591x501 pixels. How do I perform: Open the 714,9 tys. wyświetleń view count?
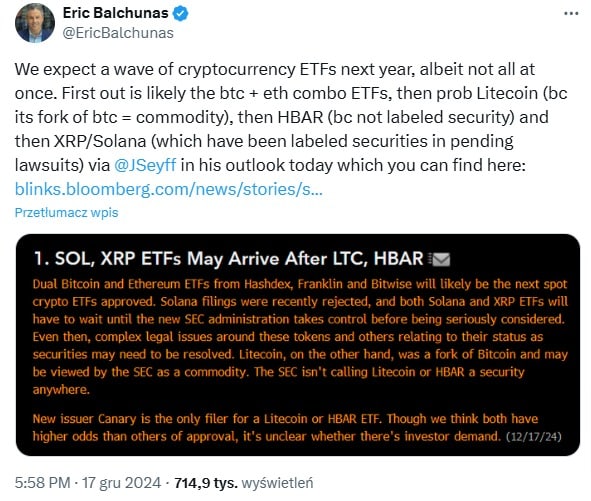click(x=243, y=483)
